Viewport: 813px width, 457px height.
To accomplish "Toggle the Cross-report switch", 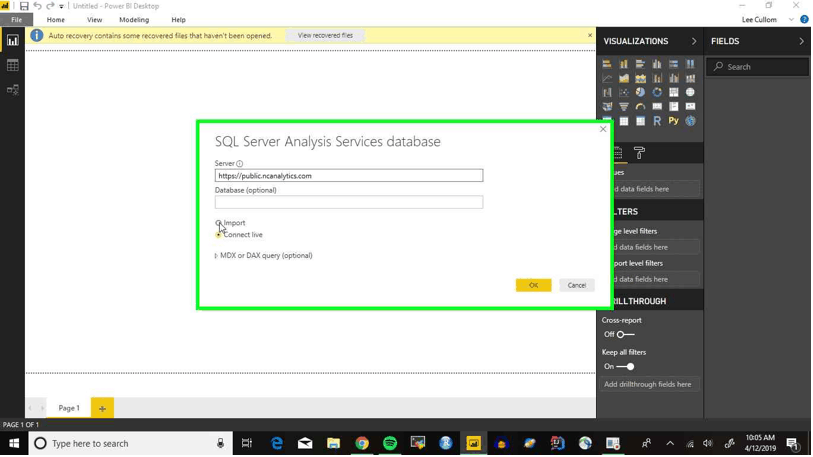I will click(625, 335).
